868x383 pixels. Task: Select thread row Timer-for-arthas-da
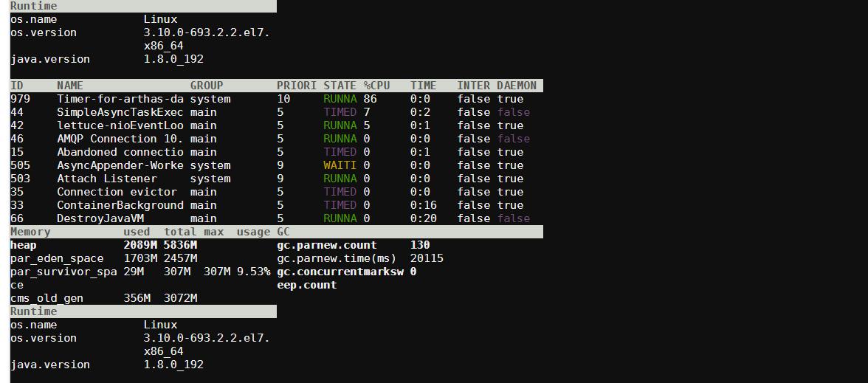click(x=276, y=99)
